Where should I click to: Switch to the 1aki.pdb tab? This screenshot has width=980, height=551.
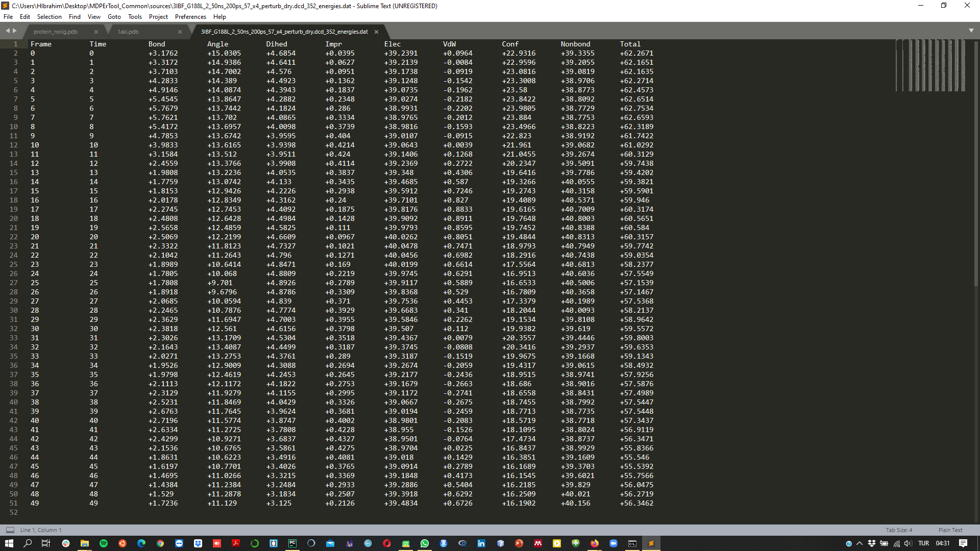click(x=128, y=32)
